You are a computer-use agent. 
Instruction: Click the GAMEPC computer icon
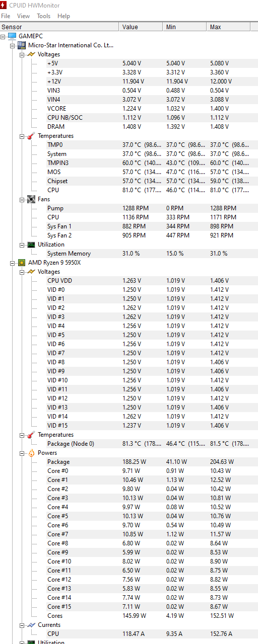(12, 36)
